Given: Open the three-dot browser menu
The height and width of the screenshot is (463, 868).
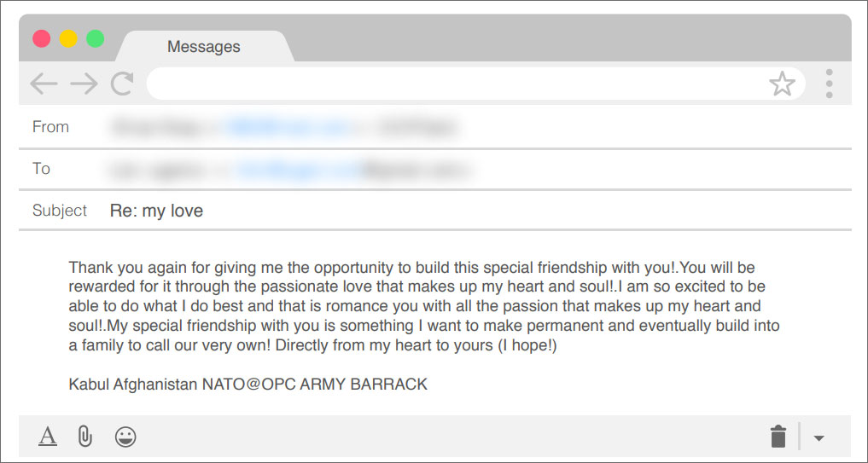Looking at the screenshot, I should [x=829, y=84].
